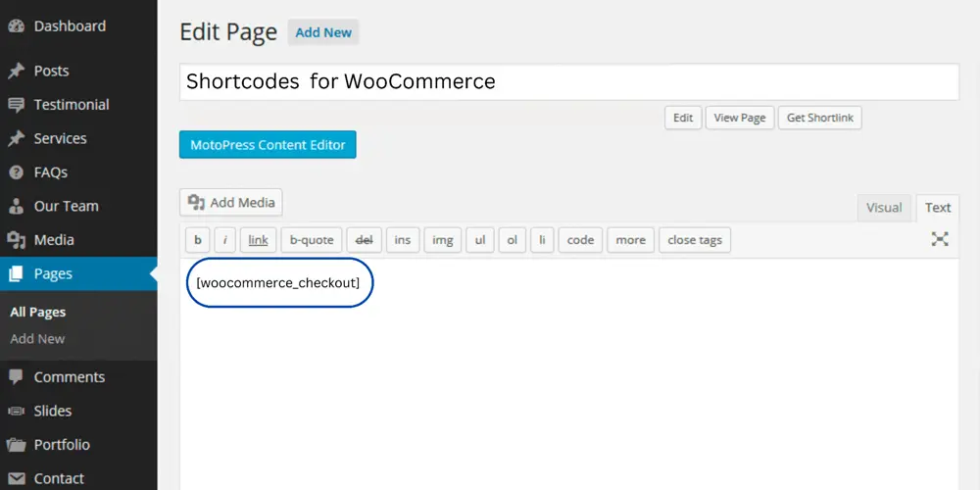
Task: Click the ol list quicktag button
Action: tap(512, 240)
